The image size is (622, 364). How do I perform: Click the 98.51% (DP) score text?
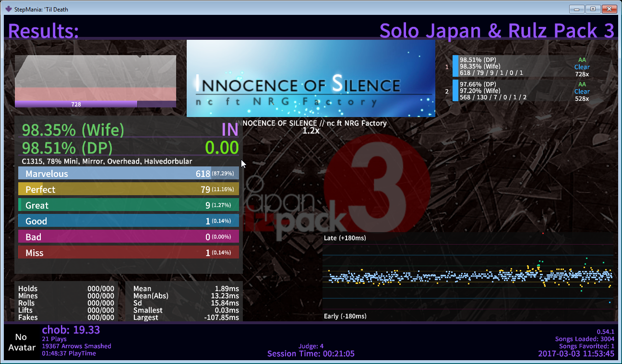67,147
